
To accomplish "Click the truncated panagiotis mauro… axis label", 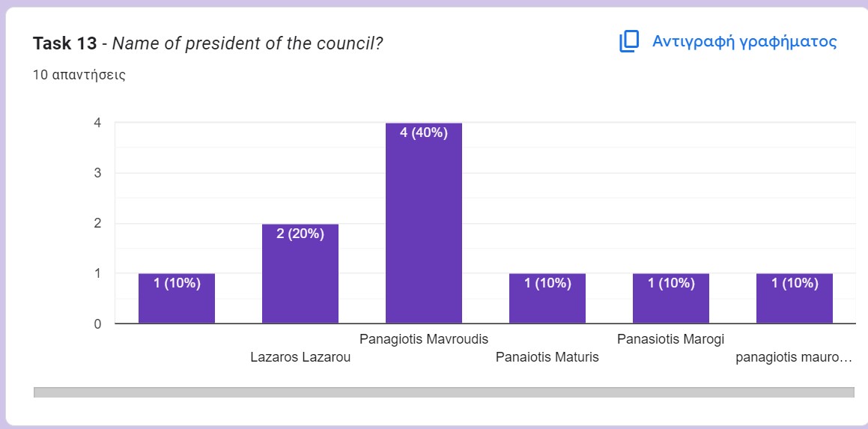I will pos(794,357).
